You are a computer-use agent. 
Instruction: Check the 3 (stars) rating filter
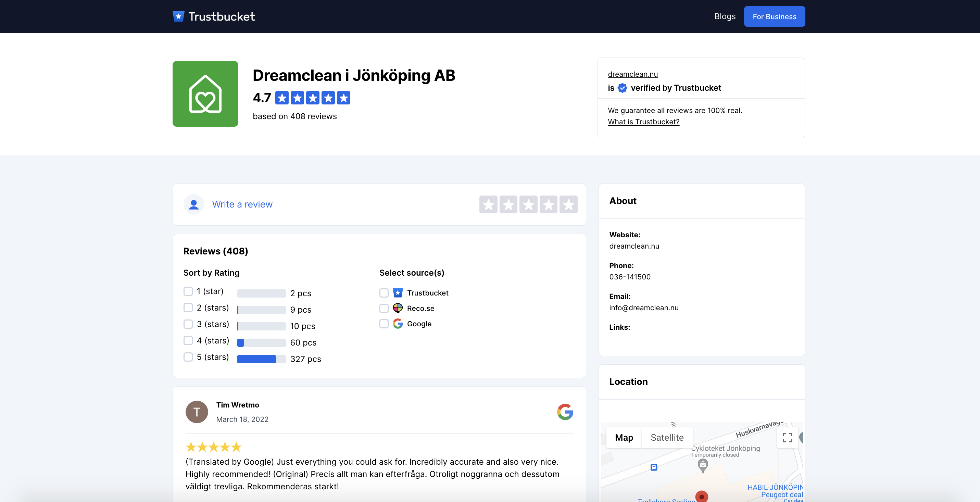click(x=188, y=324)
